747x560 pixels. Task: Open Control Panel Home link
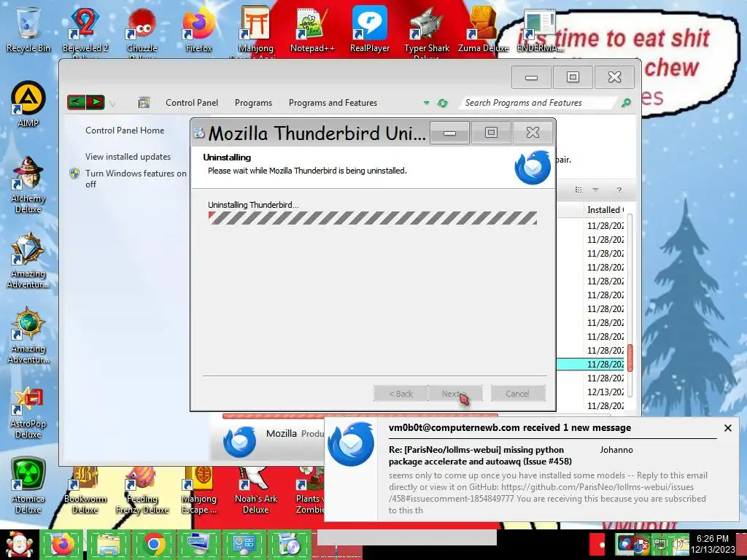[125, 131]
